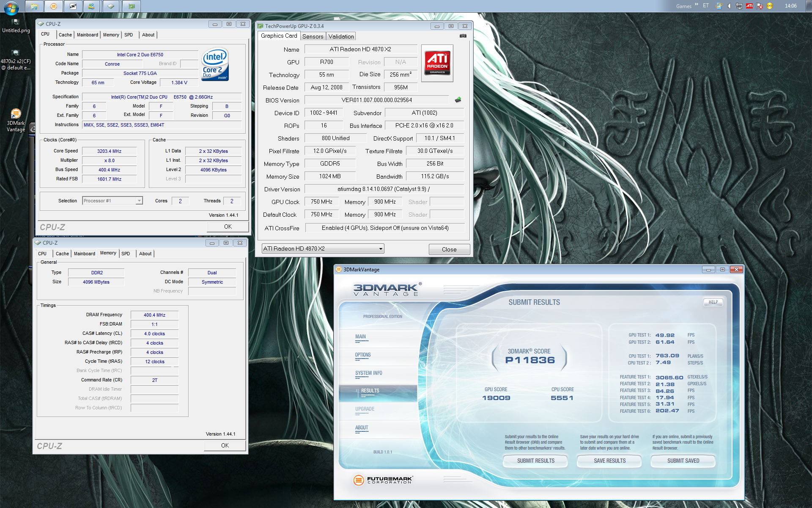The width and height of the screenshot is (812, 508).
Task: Click the BIOS Version field in GPU-Z
Action: pos(376,100)
